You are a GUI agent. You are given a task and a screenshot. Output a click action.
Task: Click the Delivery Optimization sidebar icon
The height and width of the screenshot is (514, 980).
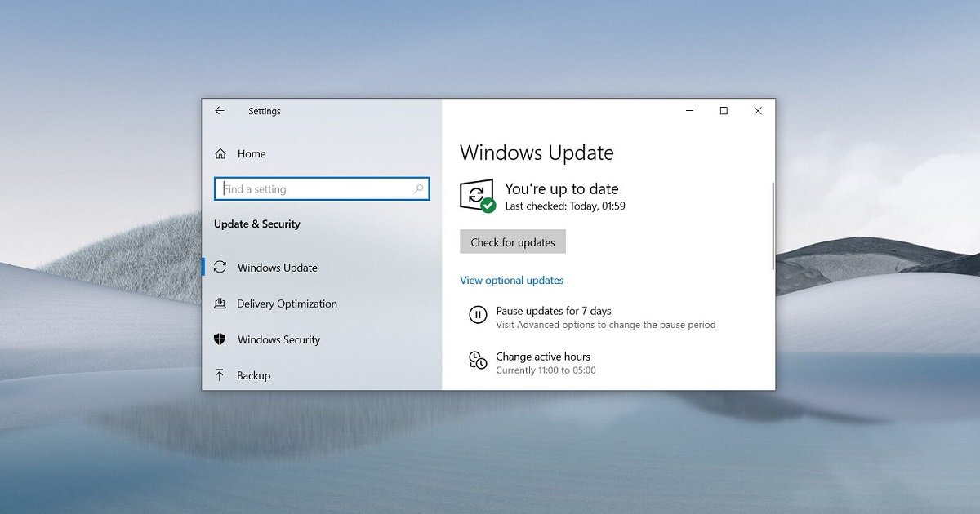[x=220, y=304]
